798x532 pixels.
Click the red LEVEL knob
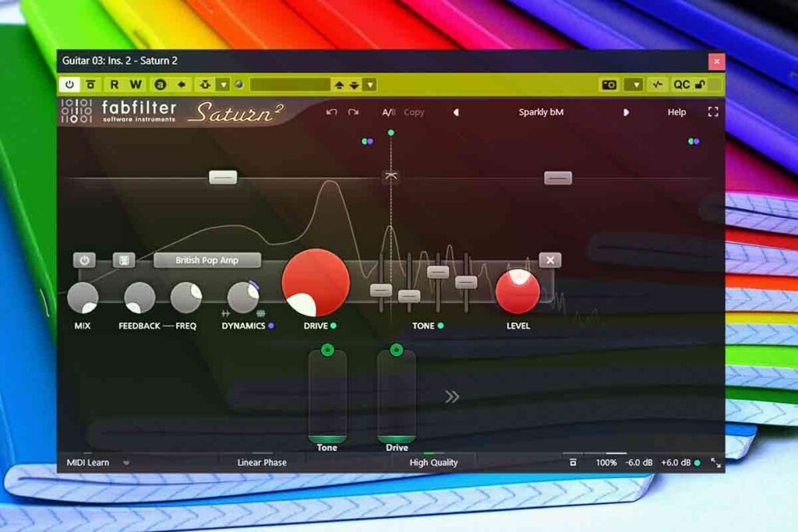517,291
